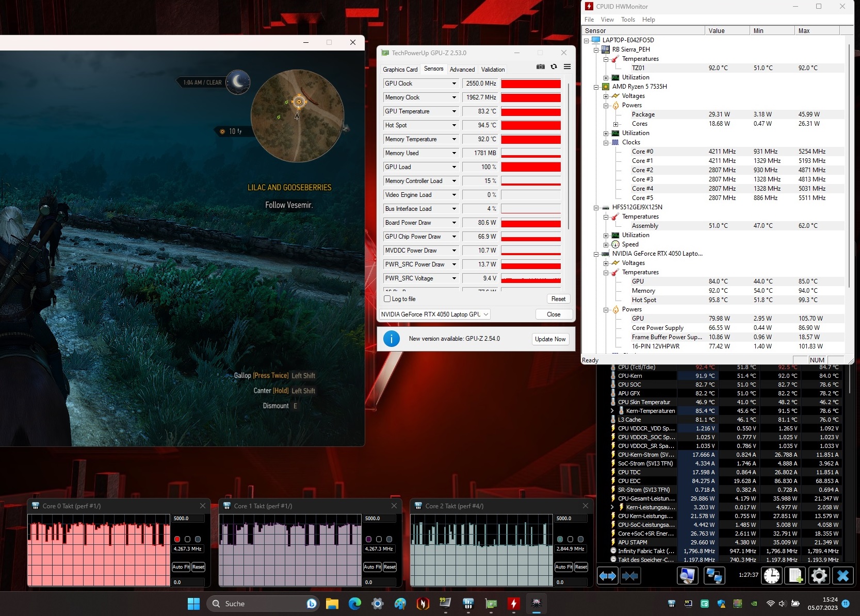The width and height of the screenshot is (860, 616).
Task: Click the HWiNFO expand arrows icon
Action: pos(607,575)
